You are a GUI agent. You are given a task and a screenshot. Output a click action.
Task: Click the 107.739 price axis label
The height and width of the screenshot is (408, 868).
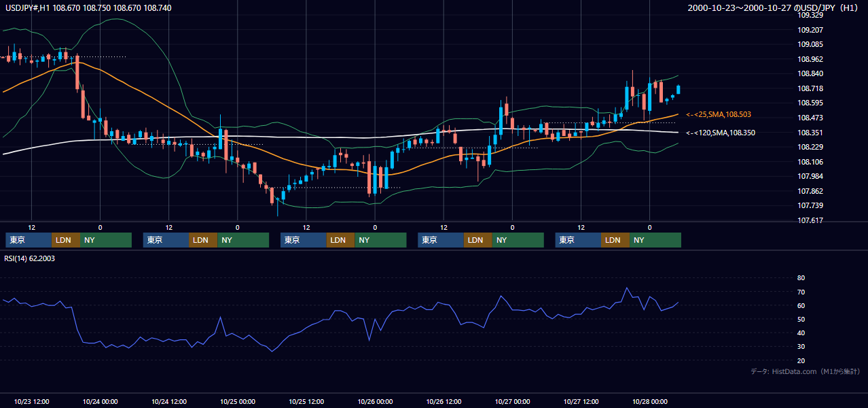(810, 205)
